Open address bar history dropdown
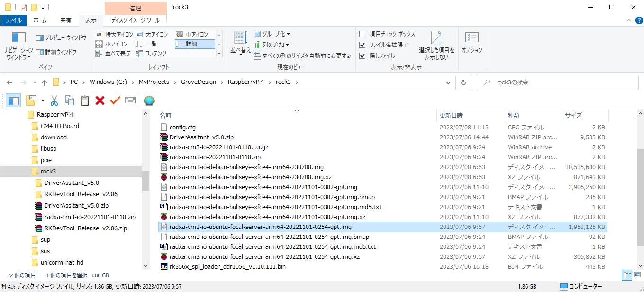 (448, 82)
